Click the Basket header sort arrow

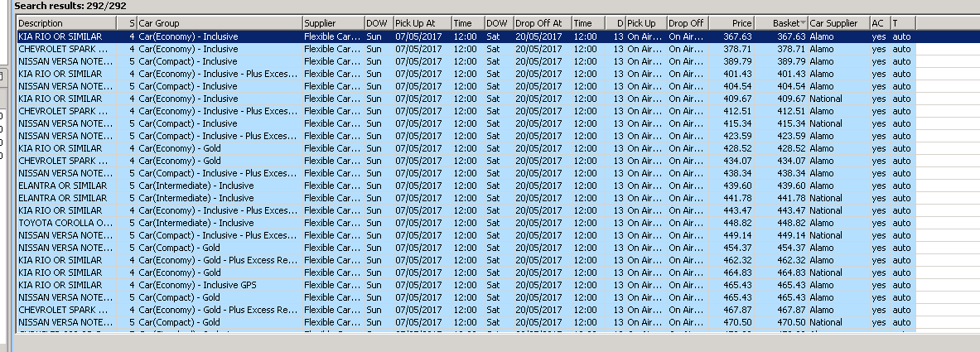[803, 23]
